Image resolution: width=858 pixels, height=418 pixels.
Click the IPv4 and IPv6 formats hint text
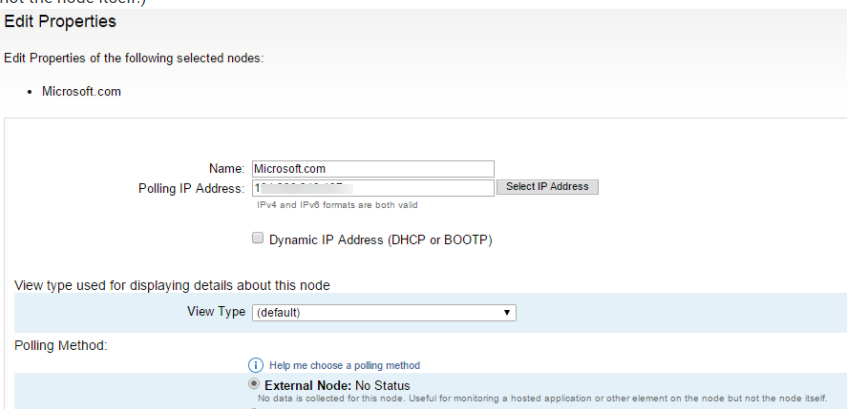tap(338, 205)
